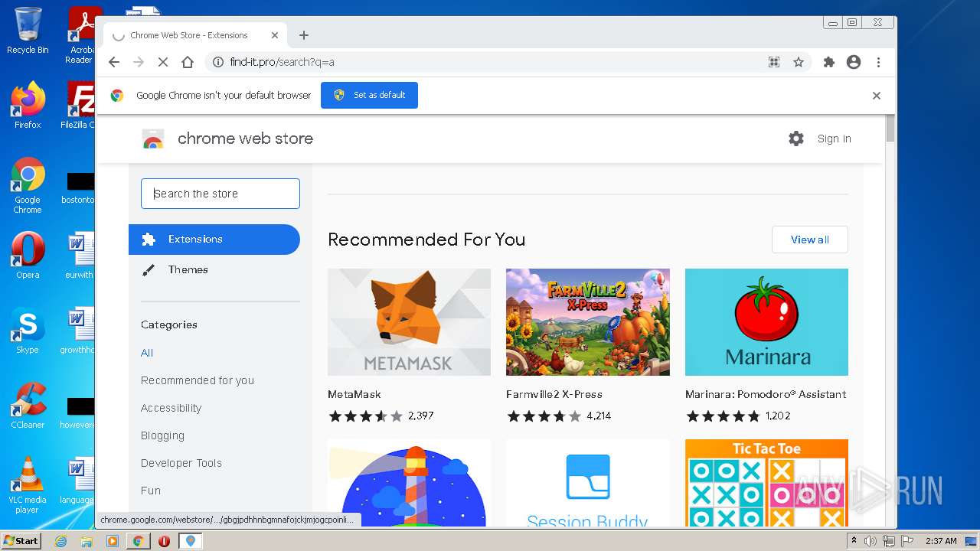Open the Chrome three-dot menu

pos(878,62)
